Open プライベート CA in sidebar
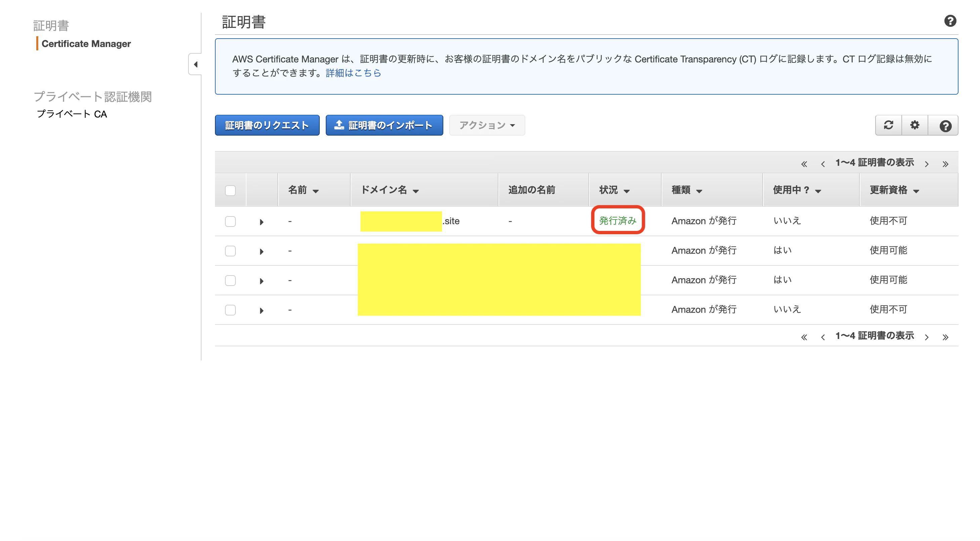This screenshot has width=980, height=541. click(x=72, y=114)
